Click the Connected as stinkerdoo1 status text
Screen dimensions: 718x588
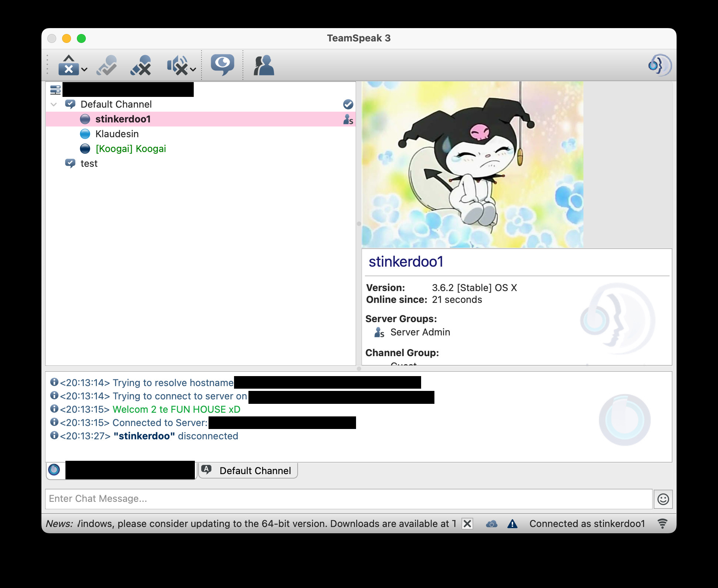587,524
